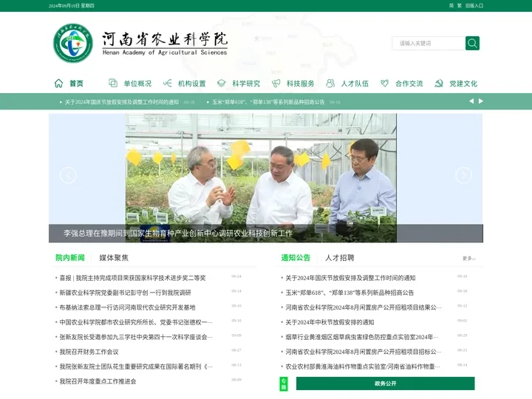Click the green 专题 tag beside 政务公开
This screenshot has height=399, width=532.
284,383
